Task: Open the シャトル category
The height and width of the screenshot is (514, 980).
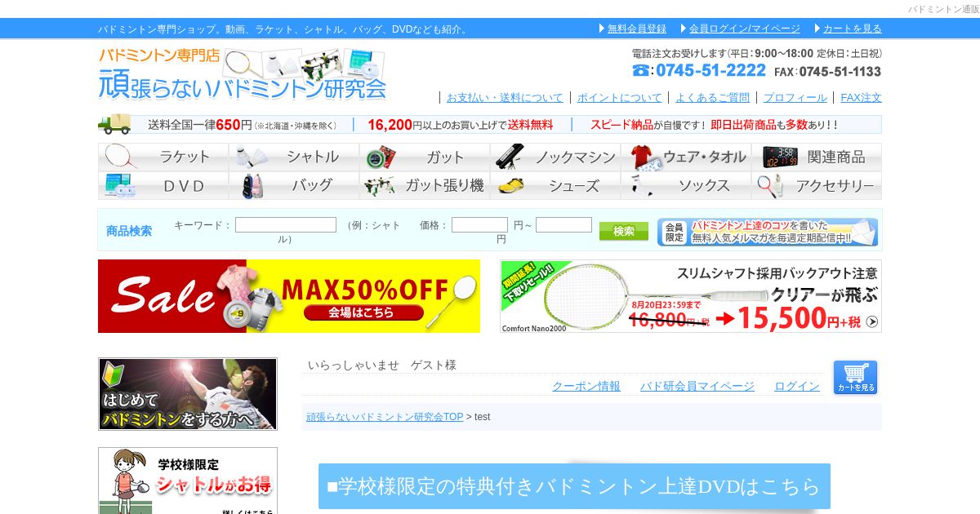Action: [294, 157]
